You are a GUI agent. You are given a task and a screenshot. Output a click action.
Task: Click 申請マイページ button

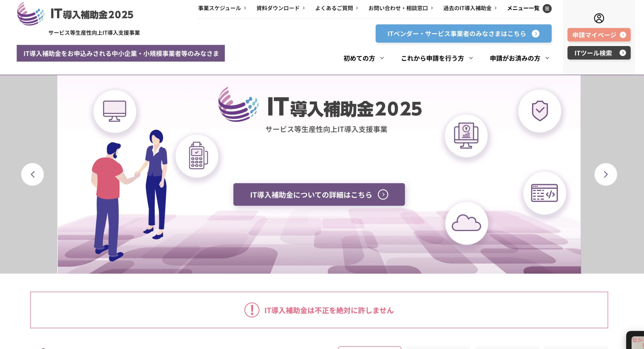(599, 35)
